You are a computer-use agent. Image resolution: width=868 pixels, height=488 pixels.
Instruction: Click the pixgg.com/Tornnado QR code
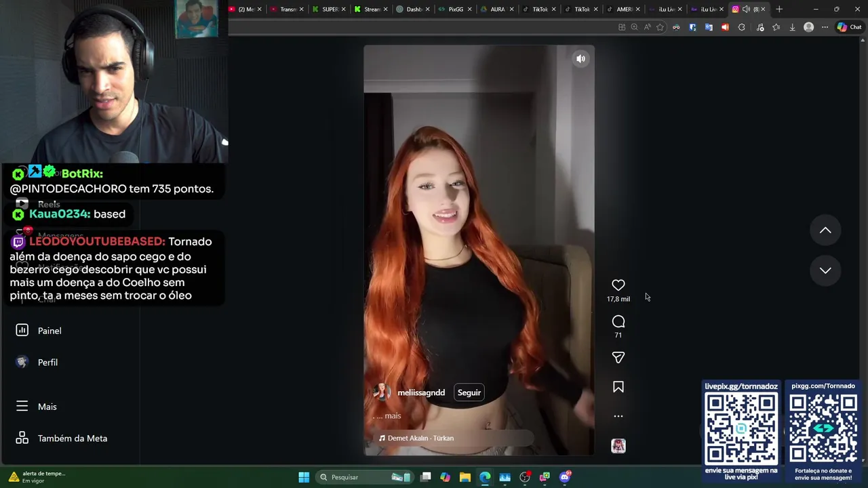pos(823,428)
